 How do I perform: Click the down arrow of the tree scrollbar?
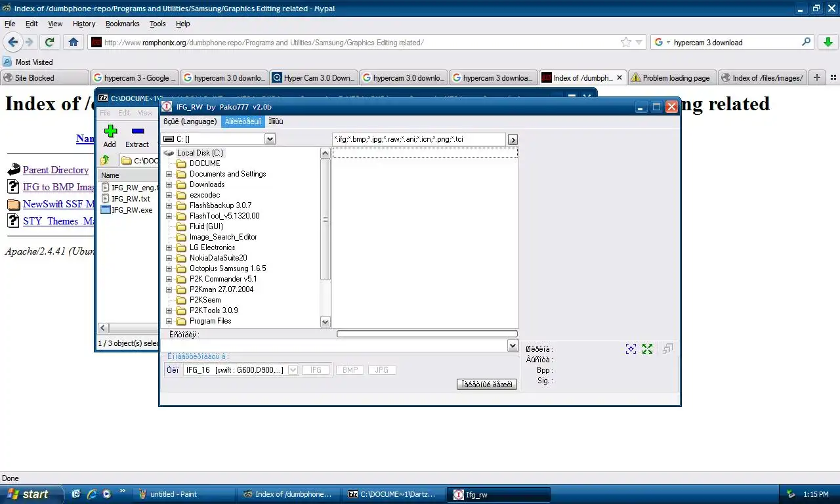click(325, 322)
